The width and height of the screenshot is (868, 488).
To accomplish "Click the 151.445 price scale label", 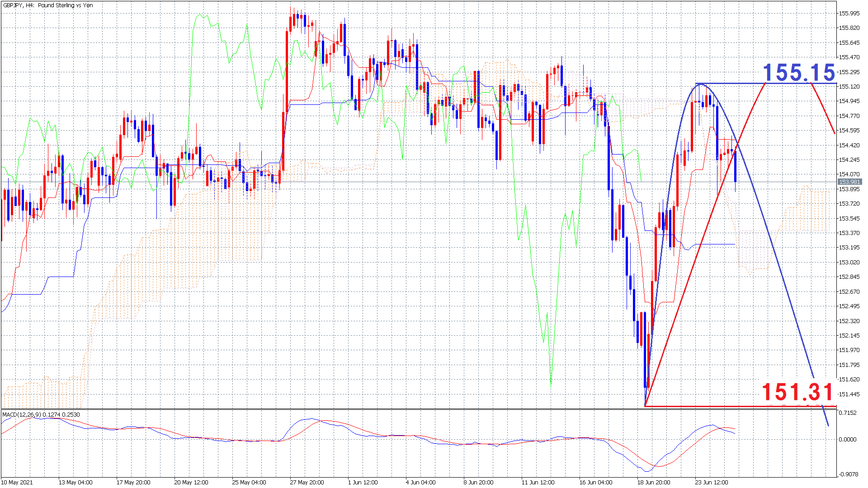I will [849, 394].
